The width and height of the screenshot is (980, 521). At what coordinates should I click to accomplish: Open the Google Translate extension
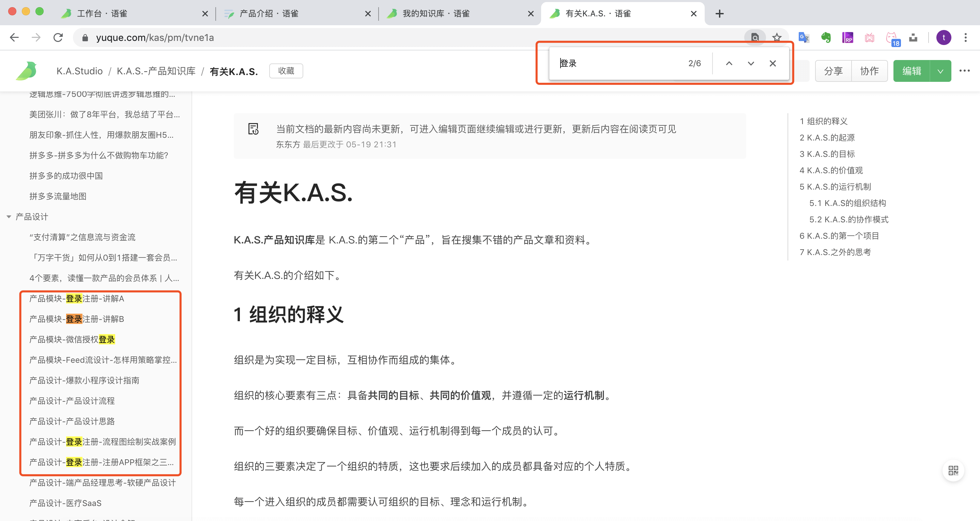click(803, 37)
